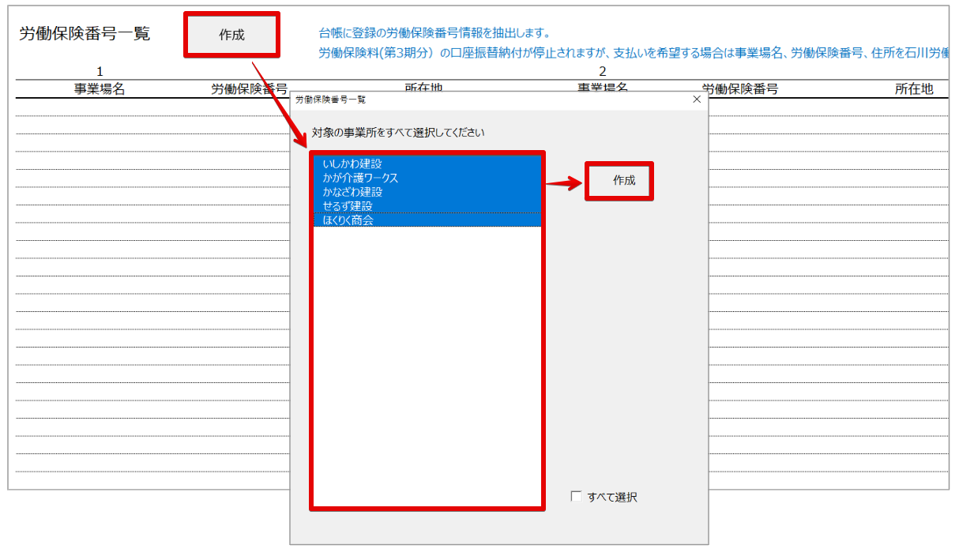Close the 労働保険番号一覧 dialog

(696, 100)
